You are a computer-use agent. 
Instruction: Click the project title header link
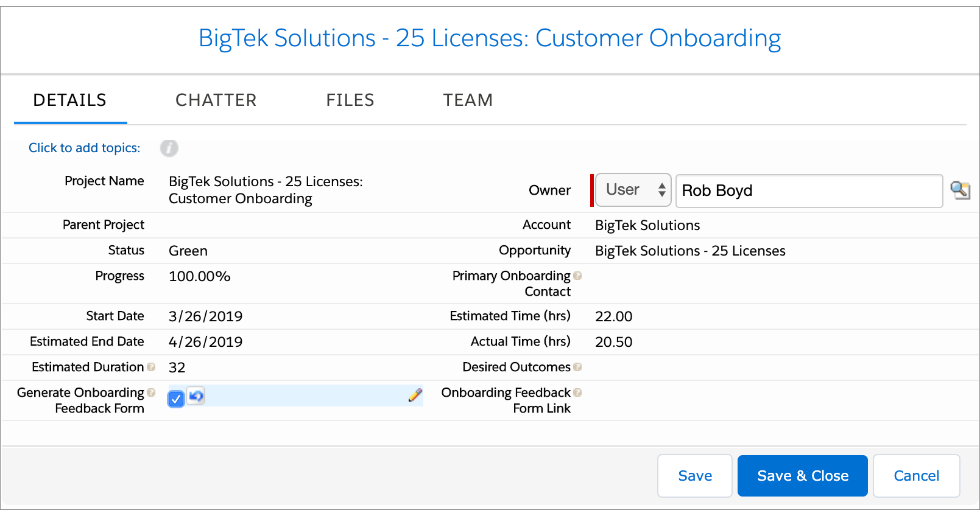click(490, 38)
